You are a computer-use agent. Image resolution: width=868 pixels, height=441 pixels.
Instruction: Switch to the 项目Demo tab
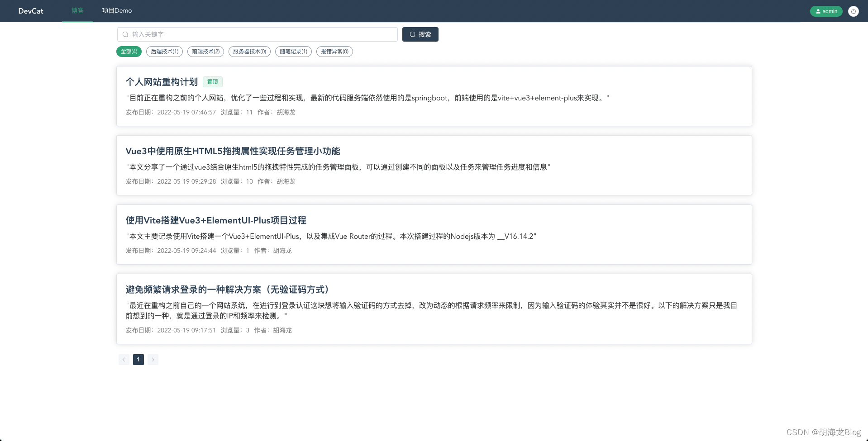(116, 10)
